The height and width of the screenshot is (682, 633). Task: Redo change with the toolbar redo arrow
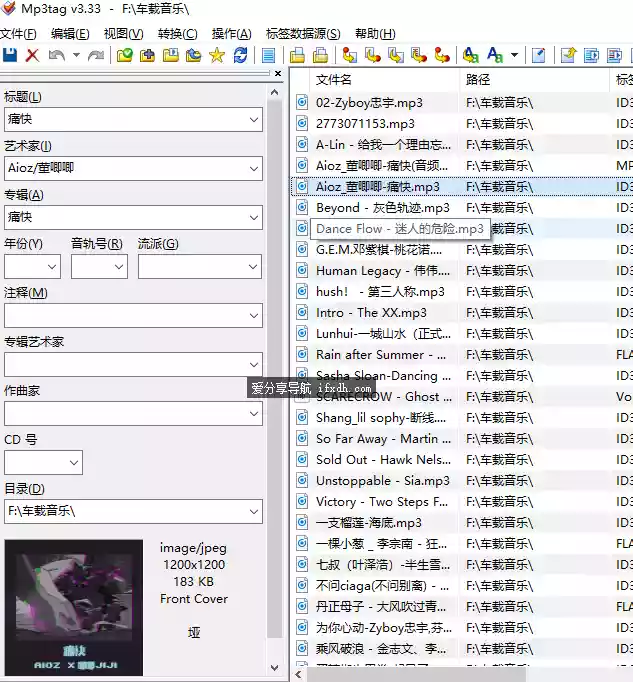[x=96, y=55]
